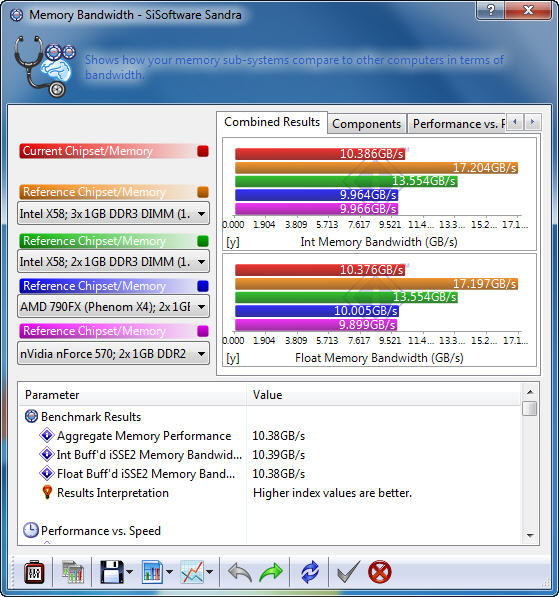
Task: Click the orange Reference Chipset/Memory label
Action: [94, 192]
